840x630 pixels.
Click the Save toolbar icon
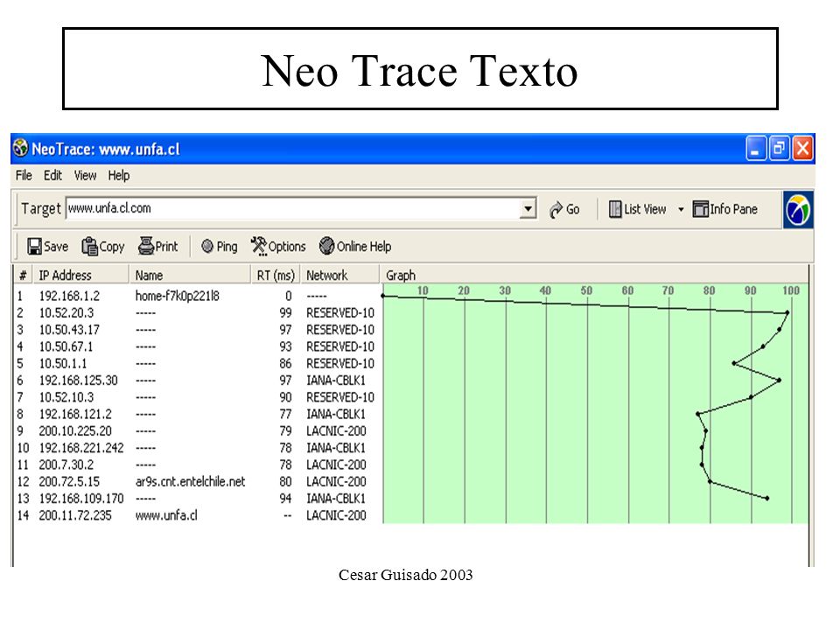pyautogui.click(x=34, y=247)
